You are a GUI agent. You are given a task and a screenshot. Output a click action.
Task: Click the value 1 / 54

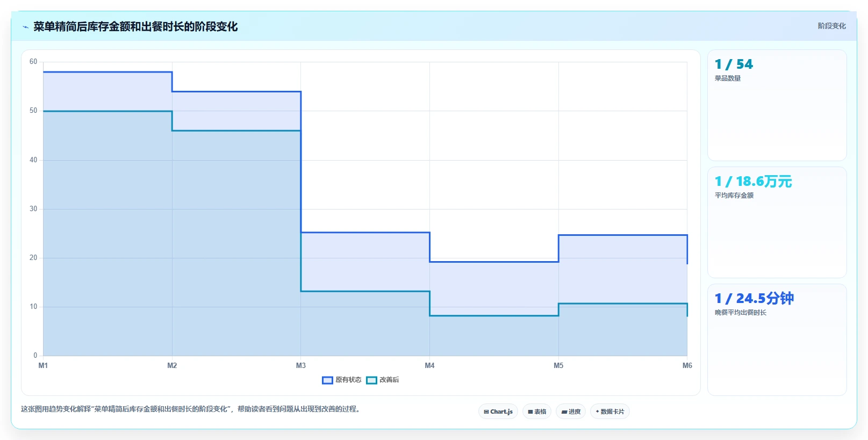coord(734,64)
